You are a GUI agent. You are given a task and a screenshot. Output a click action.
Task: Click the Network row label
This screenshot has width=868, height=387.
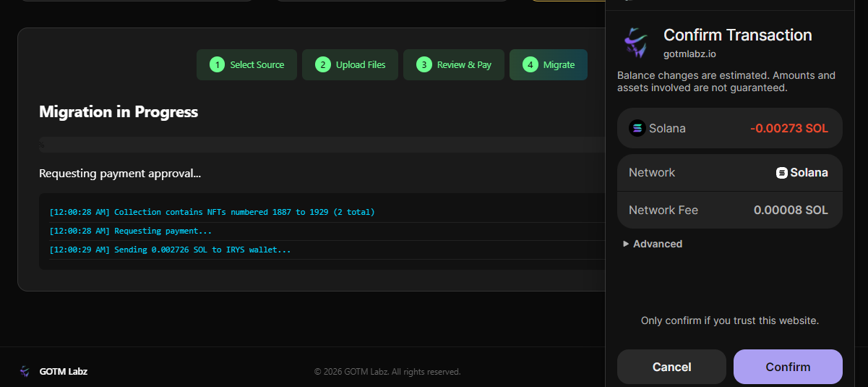click(x=652, y=172)
